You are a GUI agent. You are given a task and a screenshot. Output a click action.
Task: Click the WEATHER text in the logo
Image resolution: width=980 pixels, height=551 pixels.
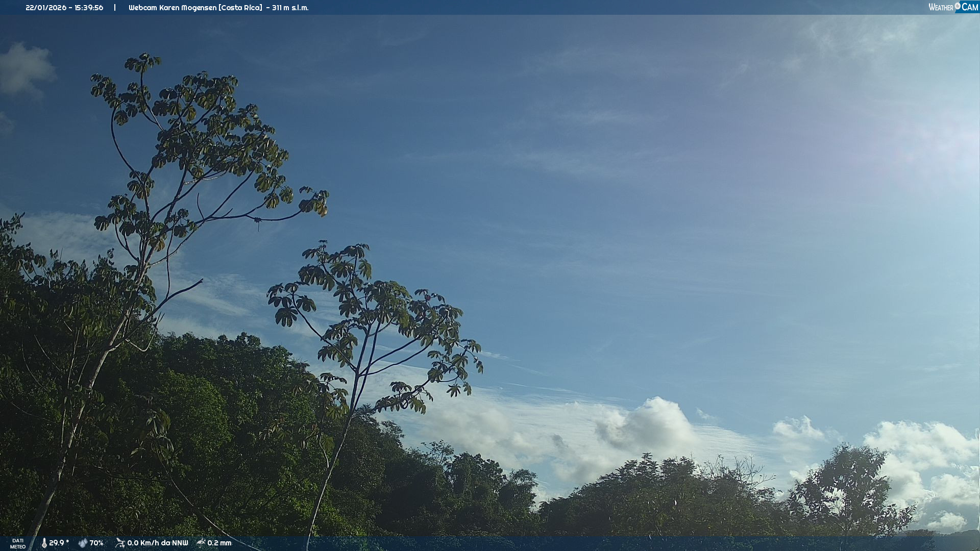coord(941,8)
